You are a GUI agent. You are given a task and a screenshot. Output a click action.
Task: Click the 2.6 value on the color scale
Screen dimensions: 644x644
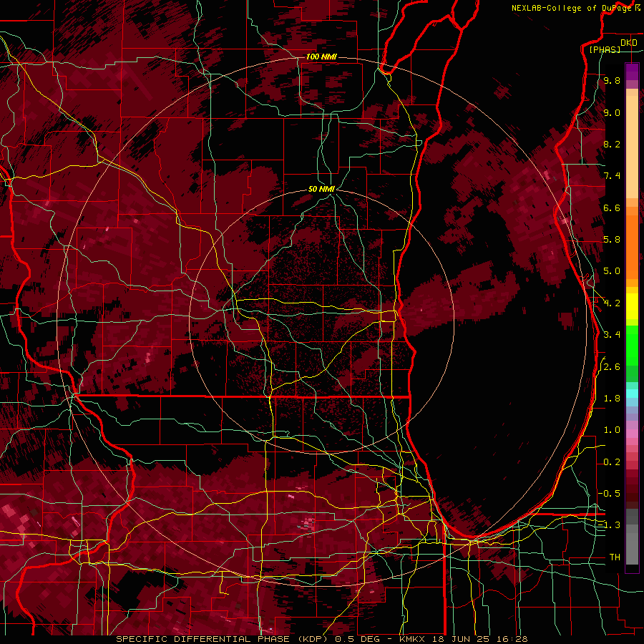612,366
